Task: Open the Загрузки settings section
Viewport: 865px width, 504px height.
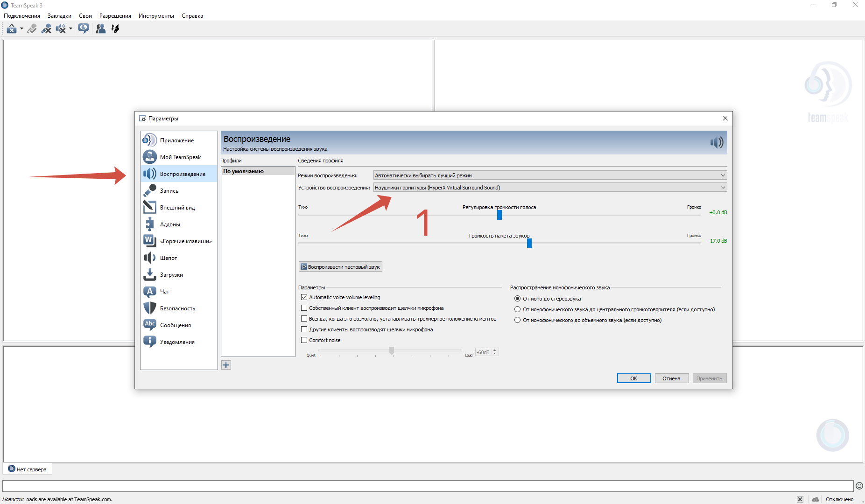Action: coord(179,274)
